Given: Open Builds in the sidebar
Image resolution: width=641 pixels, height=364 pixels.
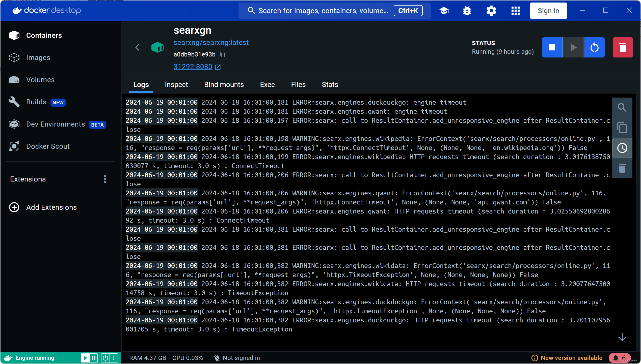Looking at the screenshot, I should pos(61,102).
